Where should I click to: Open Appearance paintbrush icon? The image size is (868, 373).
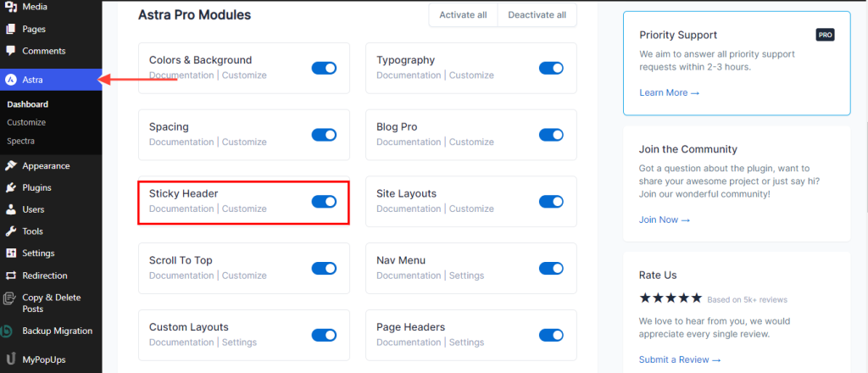(10, 166)
